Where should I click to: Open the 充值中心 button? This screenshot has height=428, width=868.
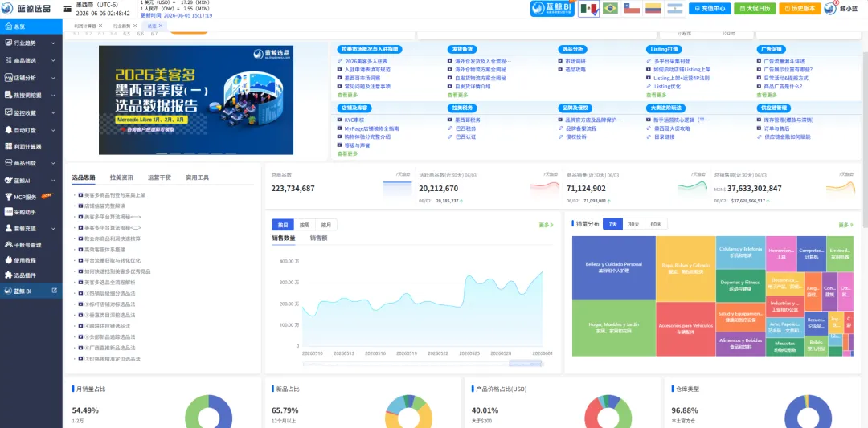(710, 8)
